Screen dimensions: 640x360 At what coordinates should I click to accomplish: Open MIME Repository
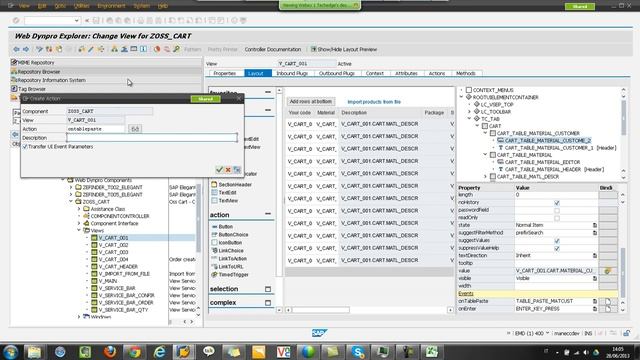pyautogui.click(x=36, y=62)
